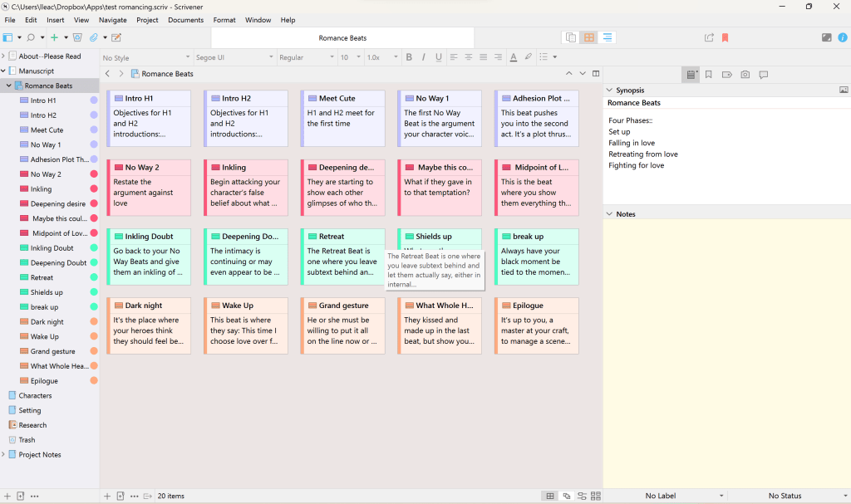Open the No Label dropdown
851x504 pixels.
(x=661, y=496)
